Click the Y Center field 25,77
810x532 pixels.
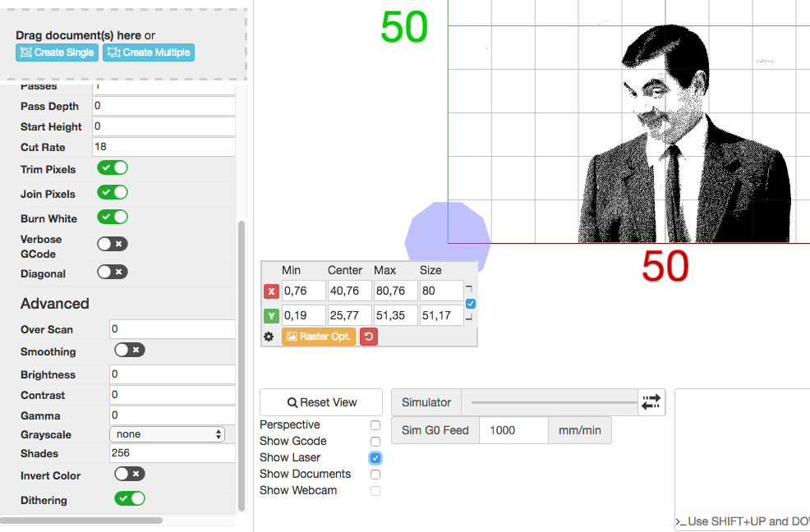350,315
